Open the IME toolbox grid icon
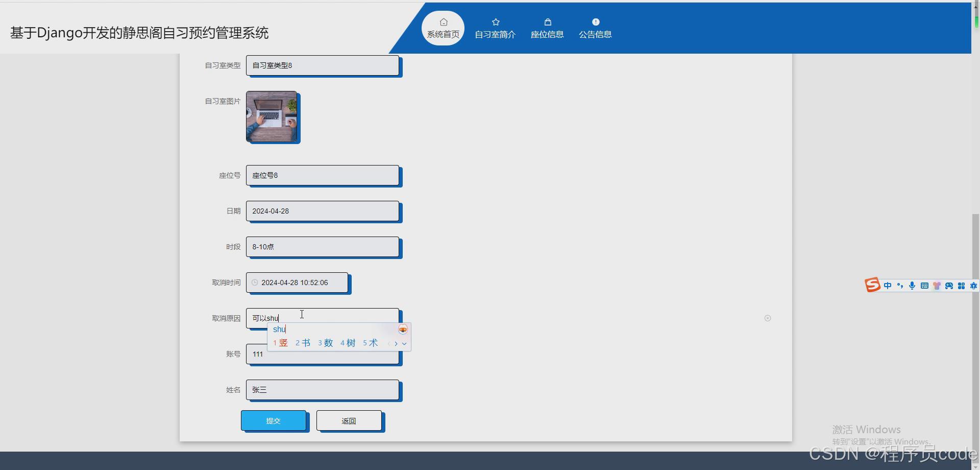Screen dimensions: 980x470 point(961,286)
